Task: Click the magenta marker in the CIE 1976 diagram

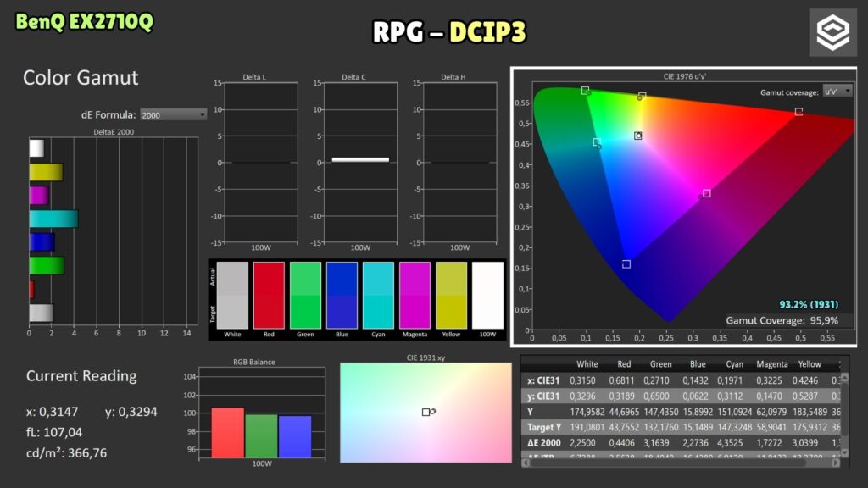Action: [706, 193]
